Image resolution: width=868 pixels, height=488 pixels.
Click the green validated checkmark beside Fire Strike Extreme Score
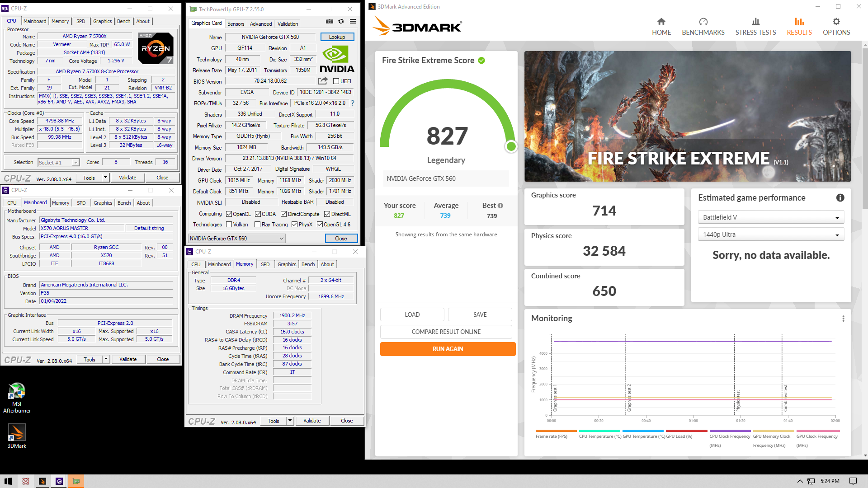coord(481,61)
